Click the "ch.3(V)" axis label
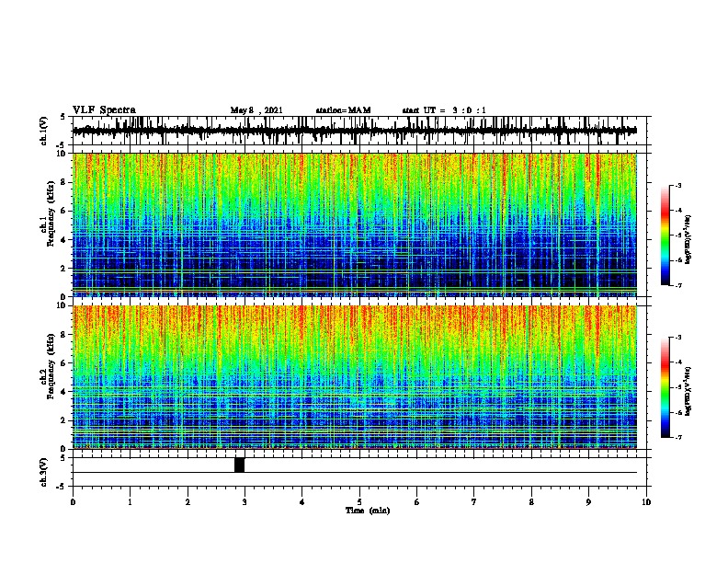Screen dimensions: 728x563 click(x=43, y=472)
